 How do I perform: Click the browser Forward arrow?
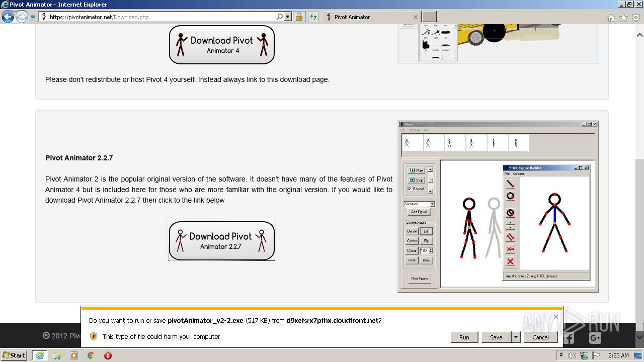[x=22, y=17]
